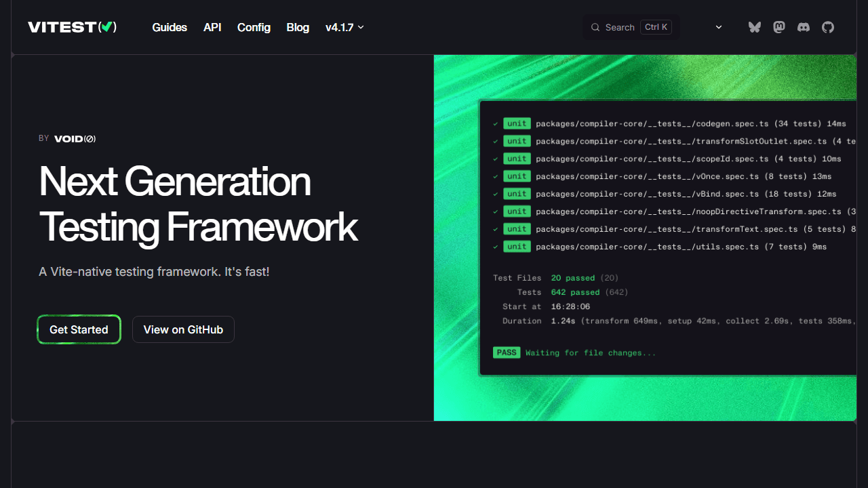Open the Discord community link
This screenshot has height=488, width=868.
click(804, 27)
